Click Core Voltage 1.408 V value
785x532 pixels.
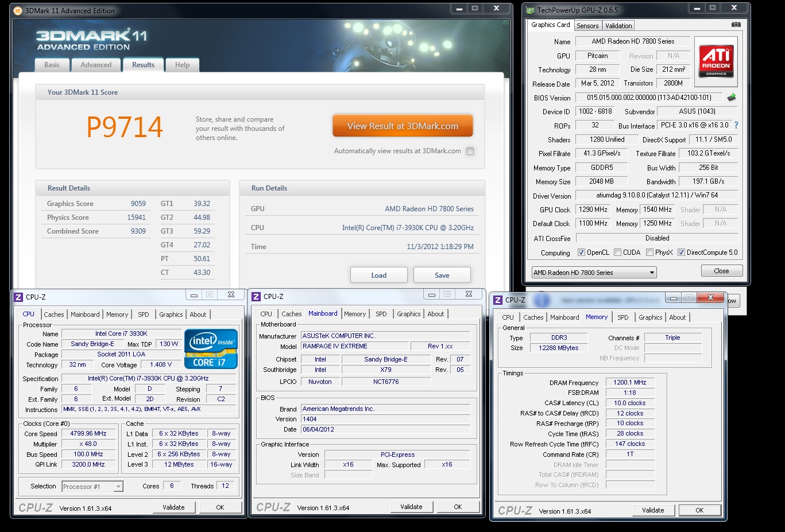tap(160, 364)
